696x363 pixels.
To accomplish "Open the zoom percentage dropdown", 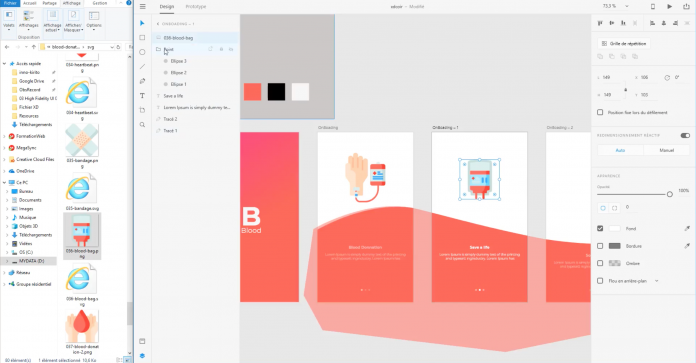I will [x=627, y=6].
